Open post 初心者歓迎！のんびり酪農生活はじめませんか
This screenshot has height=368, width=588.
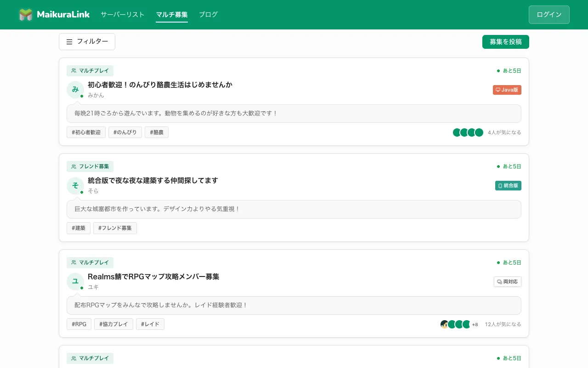coord(160,85)
